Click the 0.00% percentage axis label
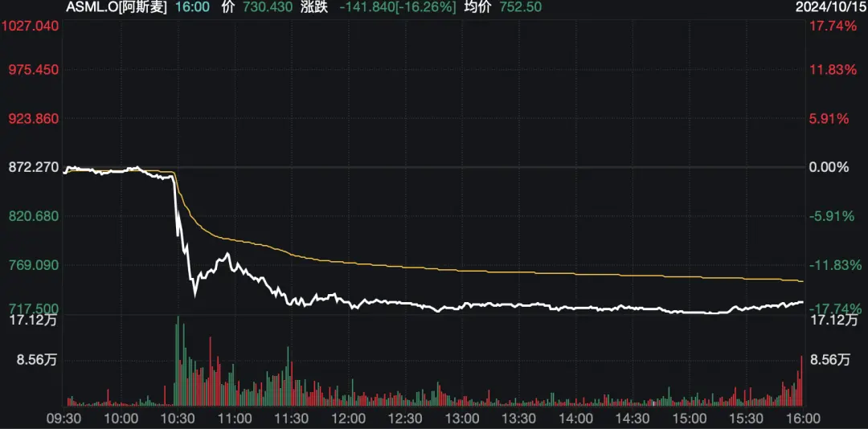 point(830,166)
